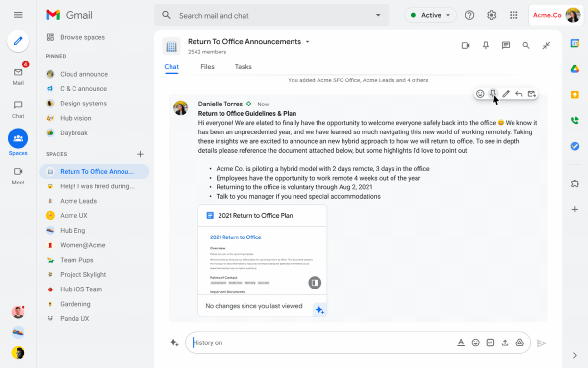Click the pin icon in space header
The height and width of the screenshot is (368, 588).
click(x=486, y=45)
